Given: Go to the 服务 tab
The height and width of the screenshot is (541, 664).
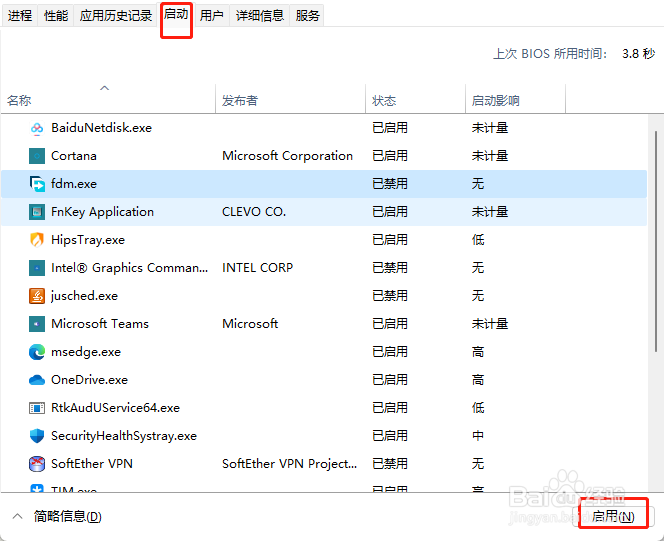Looking at the screenshot, I should (307, 16).
